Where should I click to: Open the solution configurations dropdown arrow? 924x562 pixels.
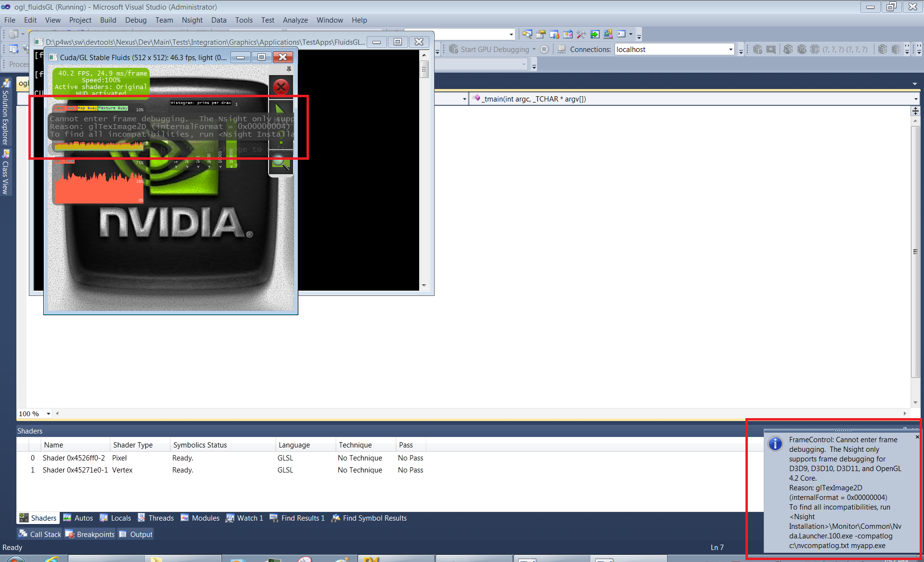pos(511,34)
